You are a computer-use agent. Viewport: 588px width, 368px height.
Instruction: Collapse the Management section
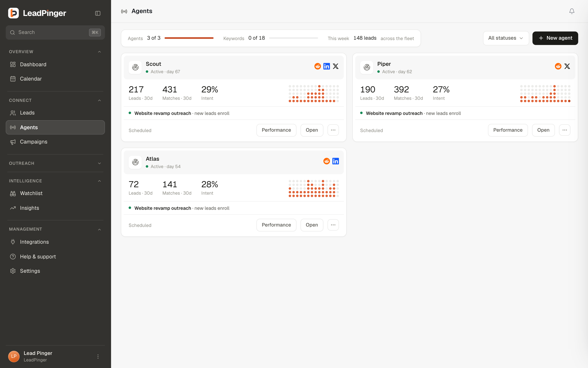[x=99, y=229]
